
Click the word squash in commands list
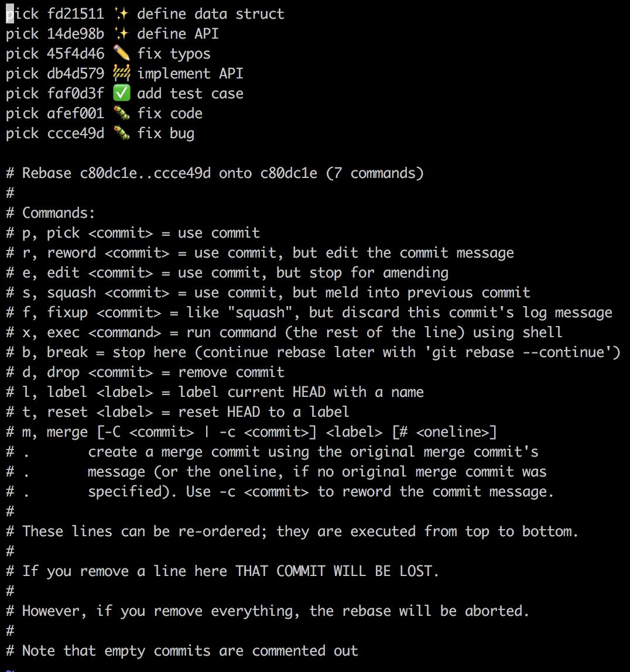click(x=71, y=293)
